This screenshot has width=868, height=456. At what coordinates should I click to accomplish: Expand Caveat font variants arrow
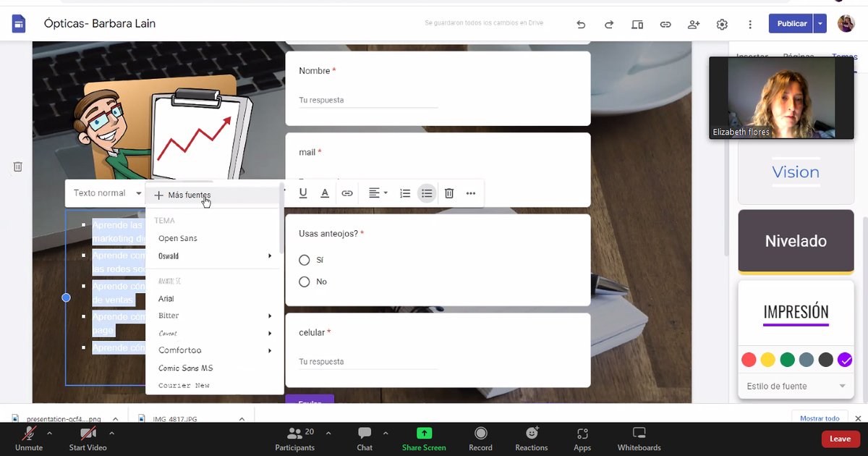coord(270,333)
